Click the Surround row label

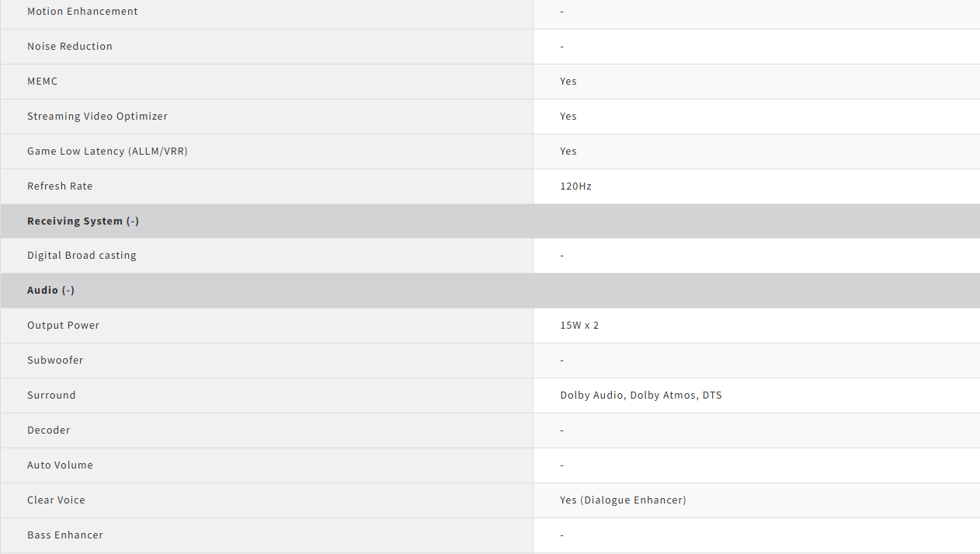(51, 395)
